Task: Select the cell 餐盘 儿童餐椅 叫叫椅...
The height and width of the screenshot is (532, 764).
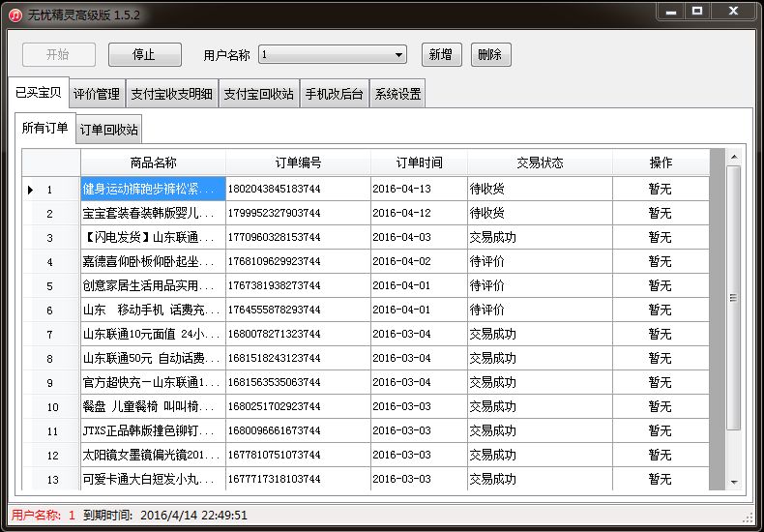Action: pos(153,407)
